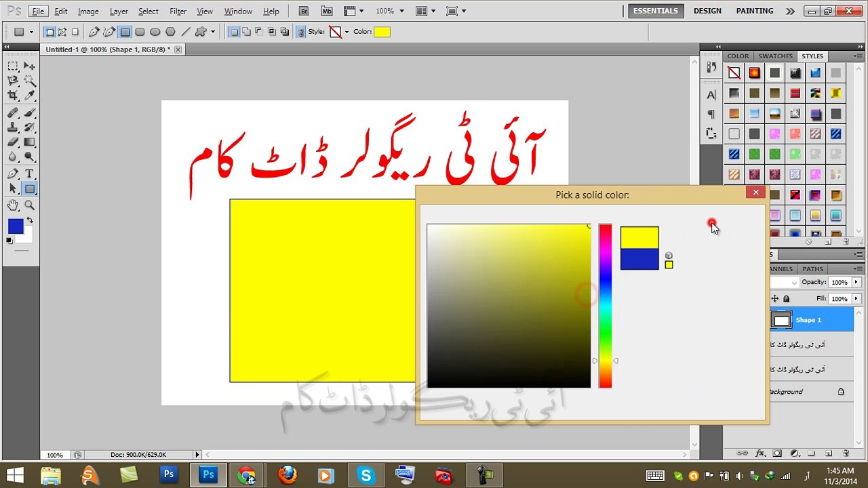Viewport: 868px width, 488px height.
Task: Choose the Line shape in options bar
Action: coord(186,32)
